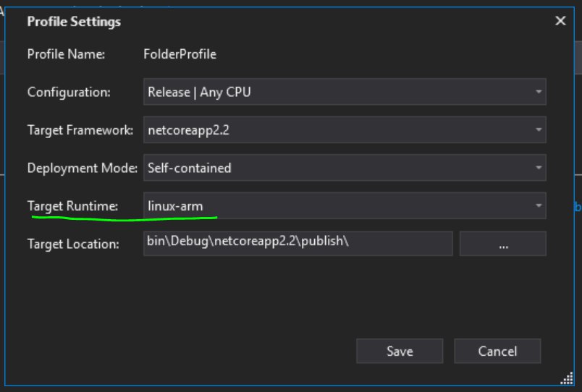Click the linux-arm runtime combo box
The width and height of the screenshot is (582, 392).
click(x=345, y=205)
